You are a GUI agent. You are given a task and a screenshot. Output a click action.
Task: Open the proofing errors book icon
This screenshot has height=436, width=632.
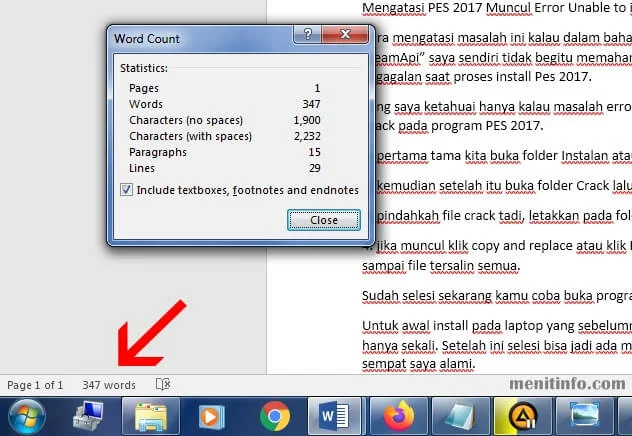coord(163,384)
